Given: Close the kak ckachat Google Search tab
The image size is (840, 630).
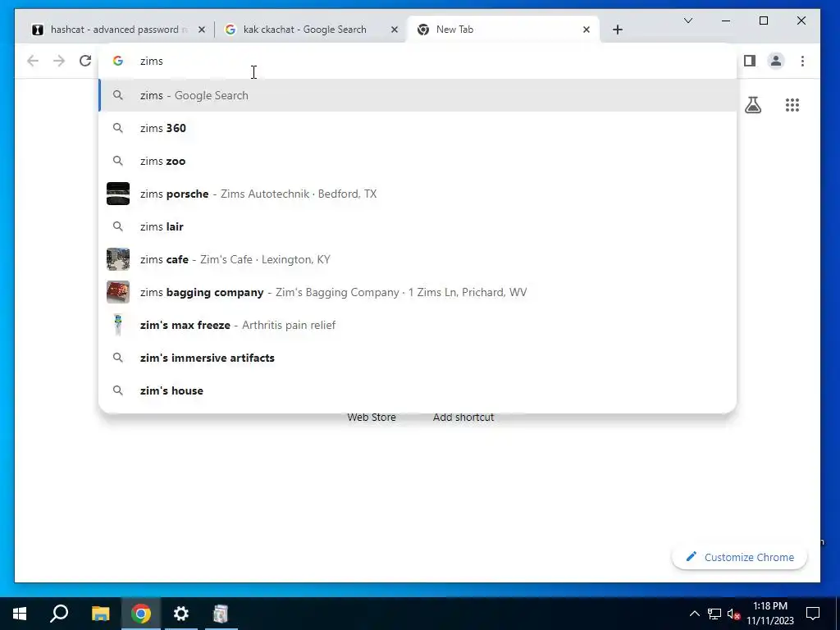Looking at the screenshot, I should 395,30.
